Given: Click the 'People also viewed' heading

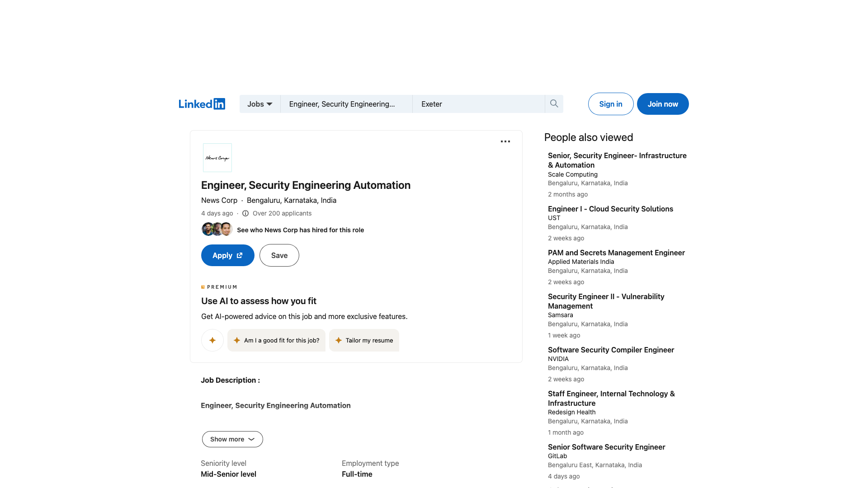Looking at the screenshot, I should pyautogui.click(x=589, y=137).
